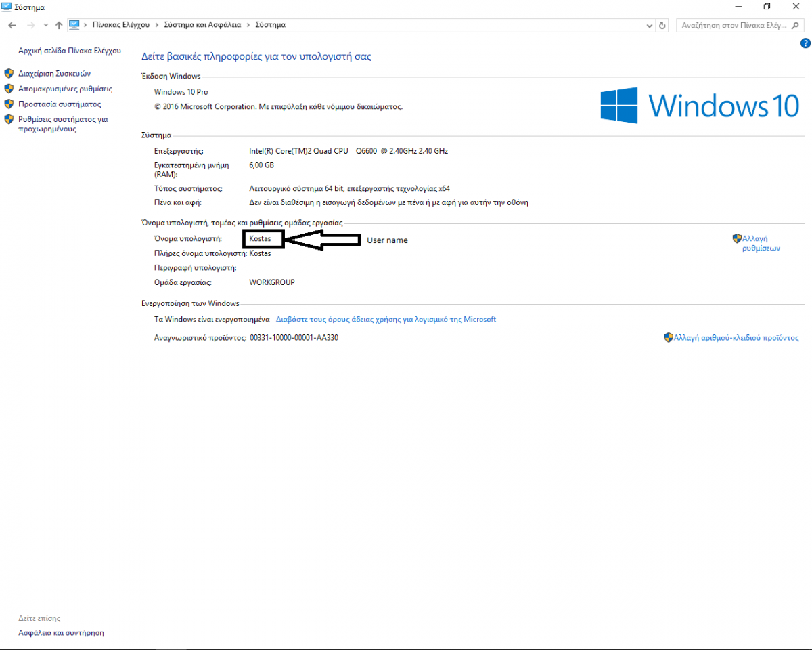
Task: Select the Intel Core2 Quad processor text
Action: [x=348, y=151]
